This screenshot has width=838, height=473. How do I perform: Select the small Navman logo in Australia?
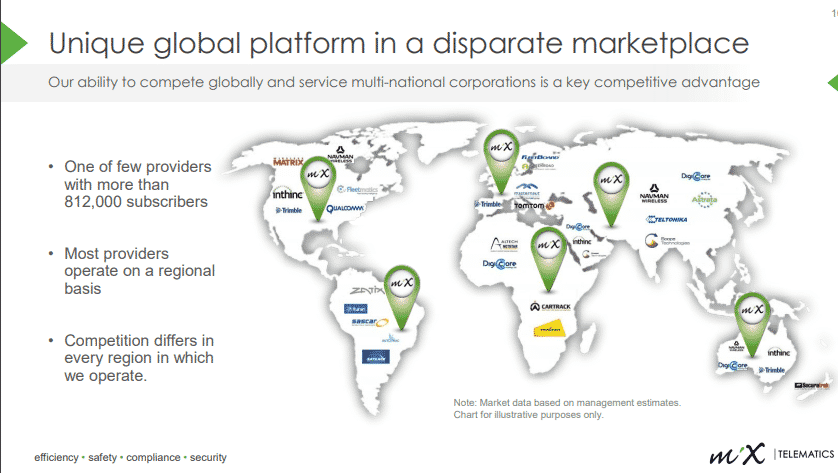pos(736,346)
